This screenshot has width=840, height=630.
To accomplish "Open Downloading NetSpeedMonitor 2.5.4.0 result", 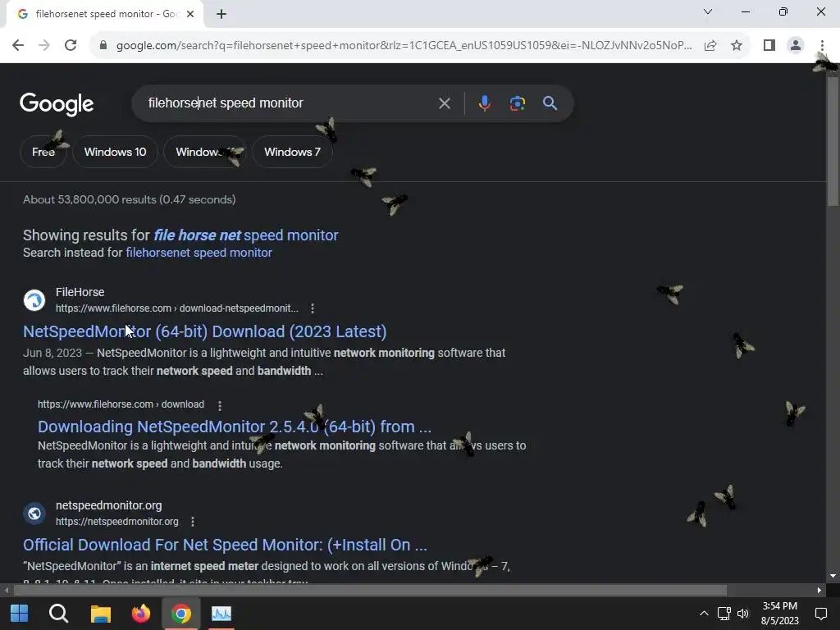I will 234,427.
